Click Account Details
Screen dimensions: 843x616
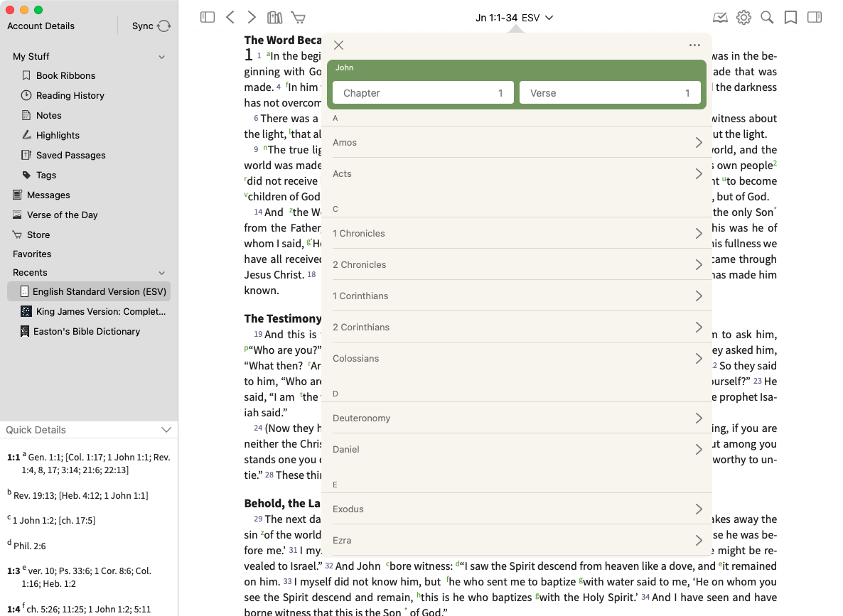[x=41, y=26]
